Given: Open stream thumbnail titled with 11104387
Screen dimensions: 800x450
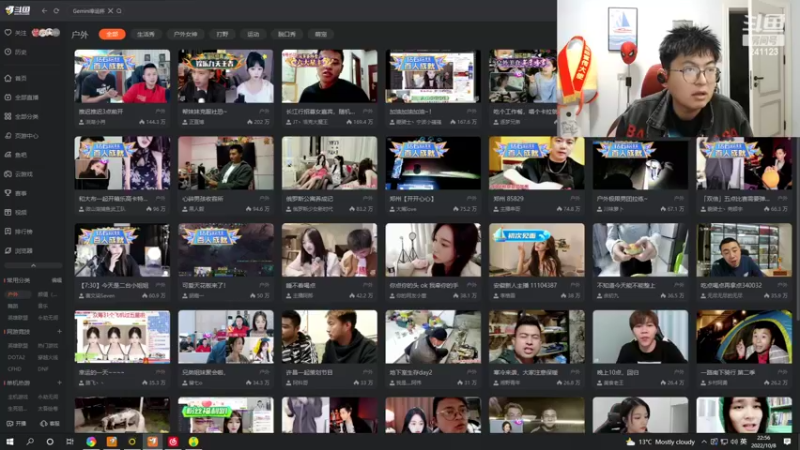Looking at the screenshot, I should pyautogui.click(x=537, y=250).
